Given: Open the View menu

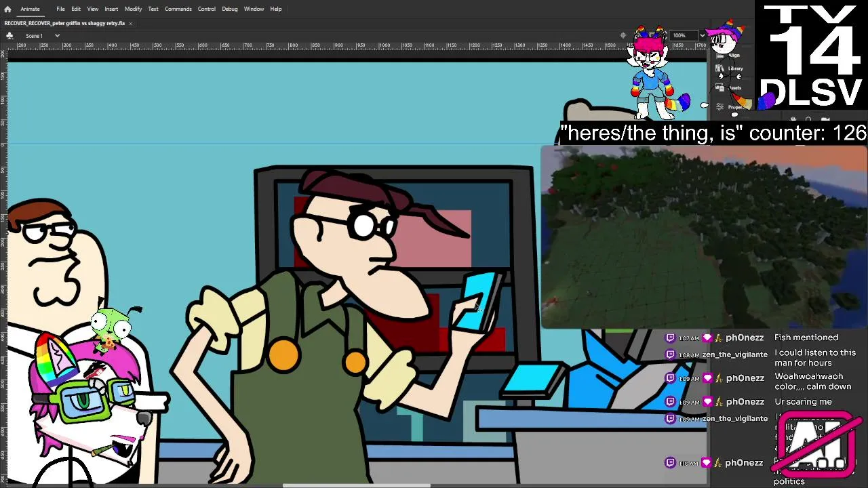Looking at the screenshot, I should (92, 9).
